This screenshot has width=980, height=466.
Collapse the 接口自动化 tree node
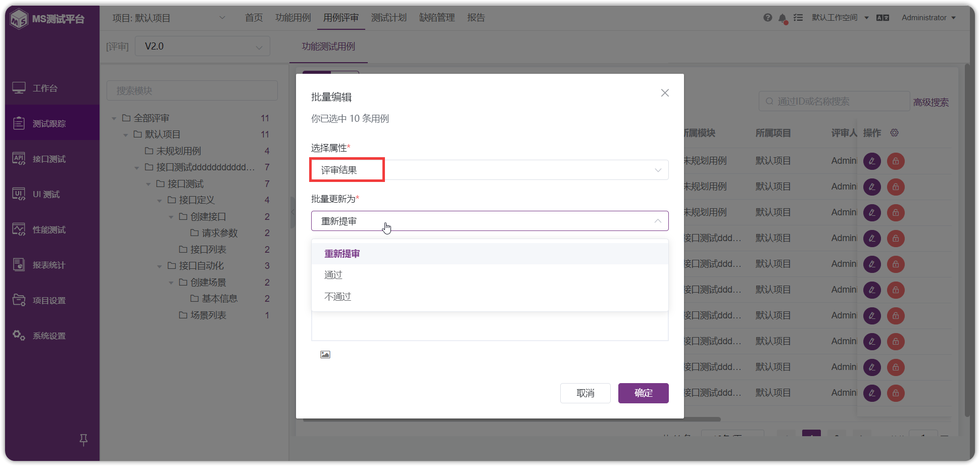[x=159, y=266]
